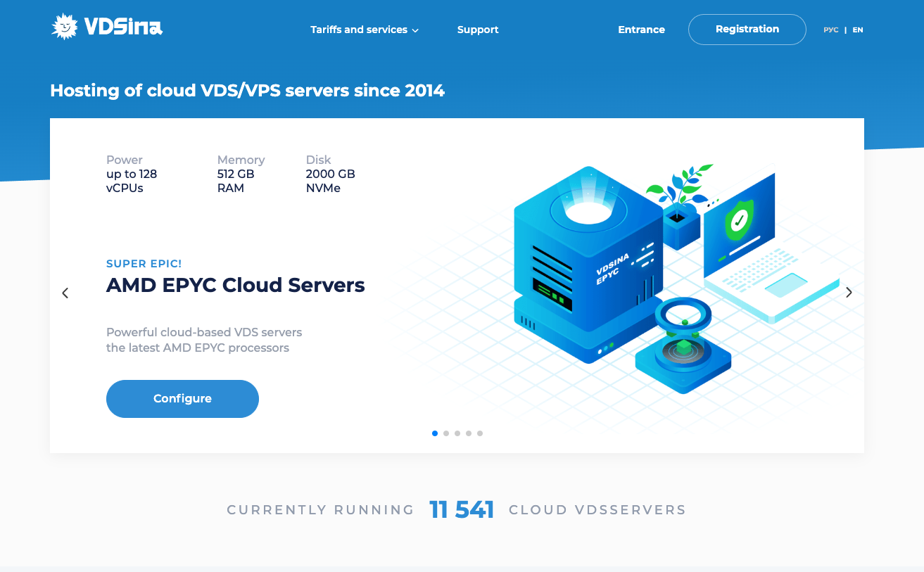Click the VDSina sun logo
This screenshot has width=924, height=572.
point(65,27)
